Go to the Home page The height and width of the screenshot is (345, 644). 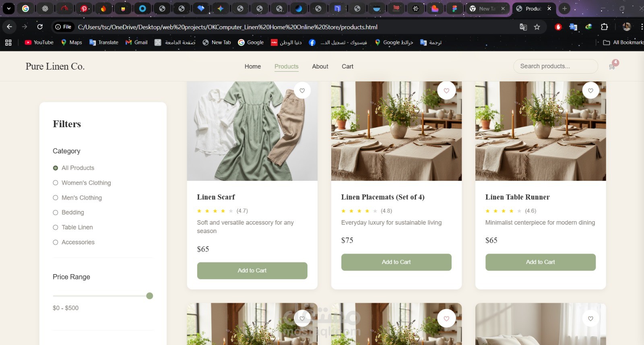click(x=253, y=66)
